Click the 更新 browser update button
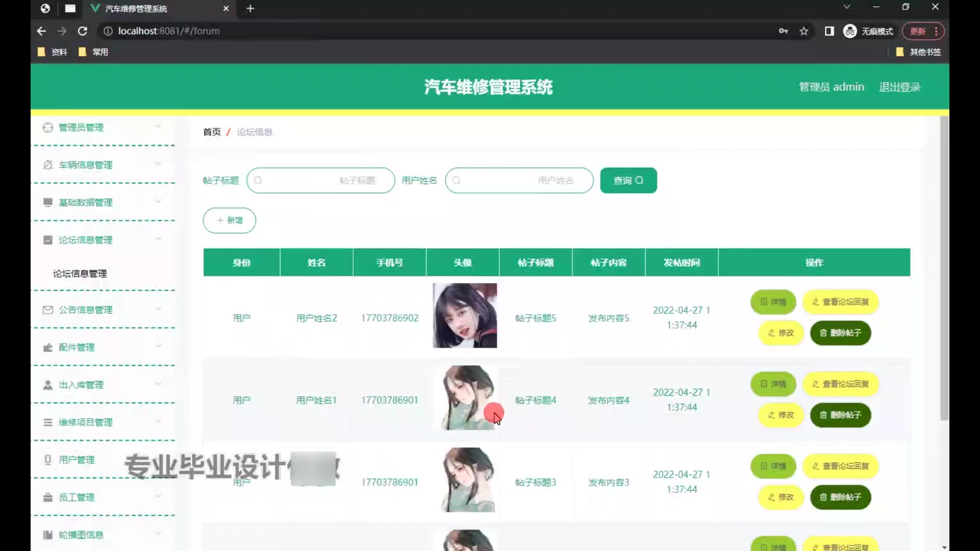980x551 pixels. (923, 31)
